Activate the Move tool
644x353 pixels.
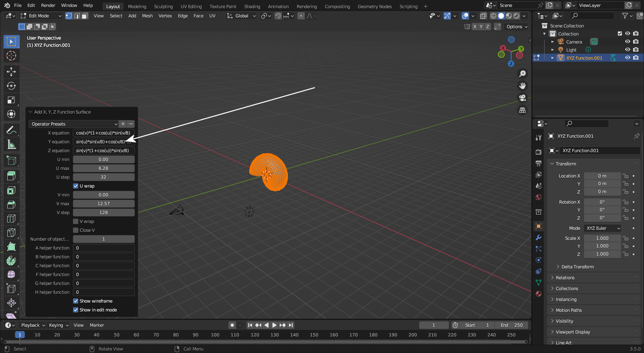coord(11,72)
